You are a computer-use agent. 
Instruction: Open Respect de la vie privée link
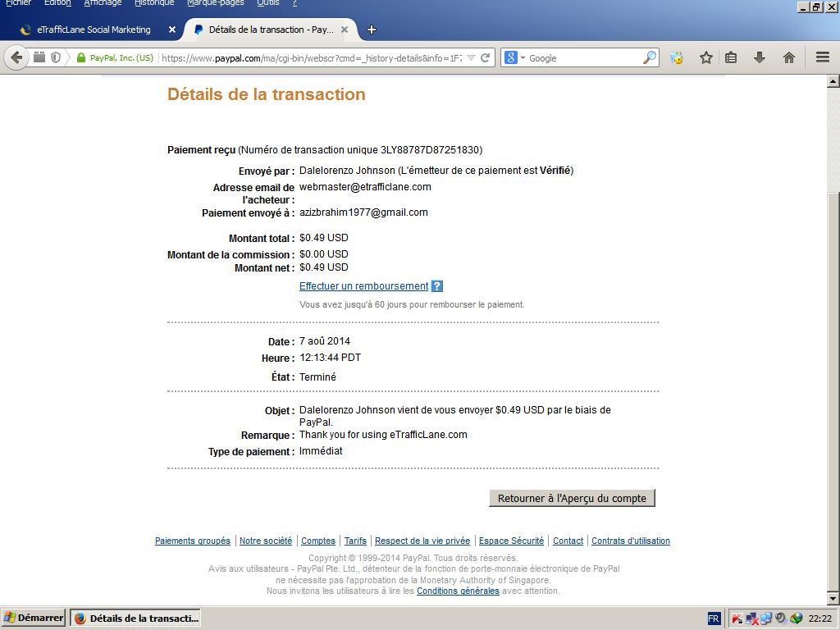tap(422, 541)
